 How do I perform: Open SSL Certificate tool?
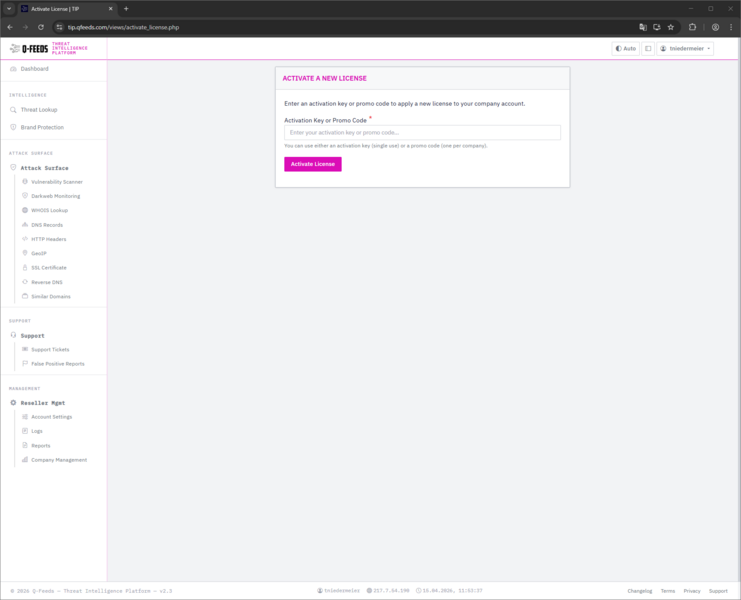click(49, 267)
